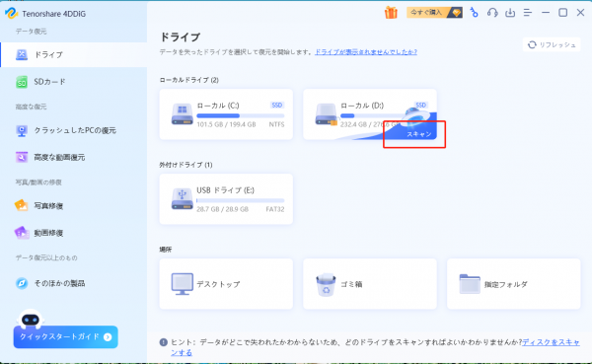Open 動画修復 in the sidebar

click(74, 233)
